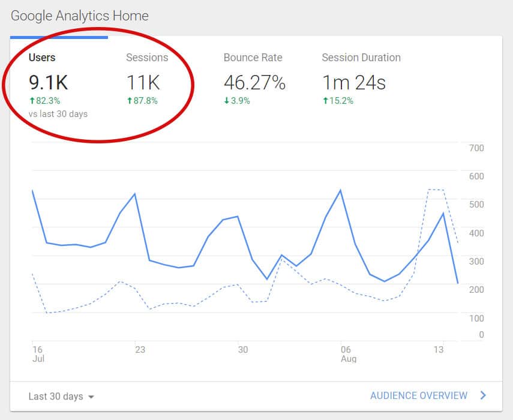Screen dimensions: 513x420
Task: Click the 'vs last 30 days' comparison text
Action: [58, 114]
